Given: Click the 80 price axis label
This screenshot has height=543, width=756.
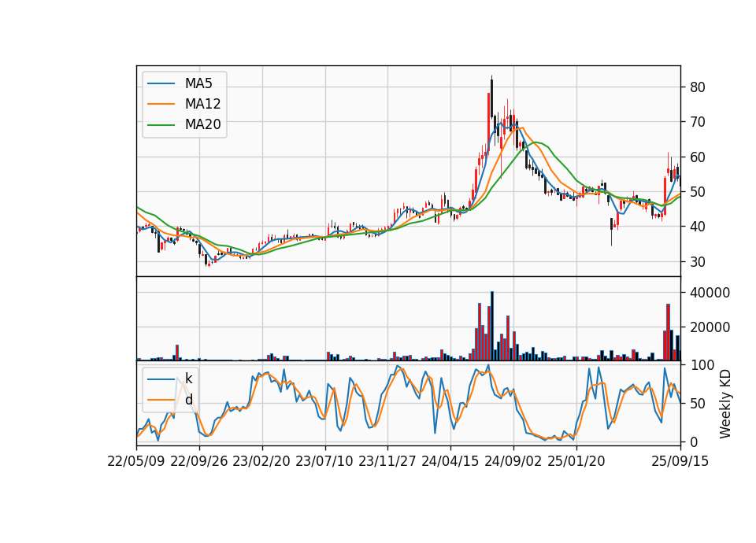Looking at the screenshot, I should tap(698, 87).
